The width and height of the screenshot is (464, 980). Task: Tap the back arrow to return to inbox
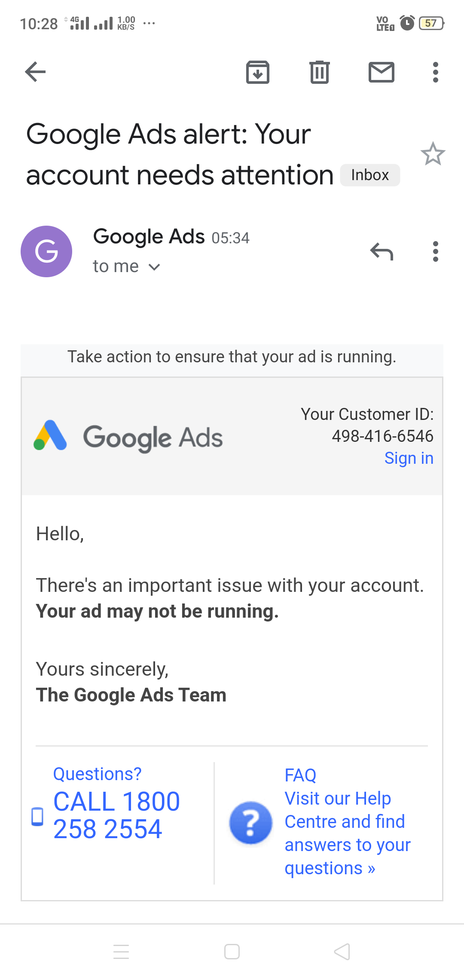(36, 72)
